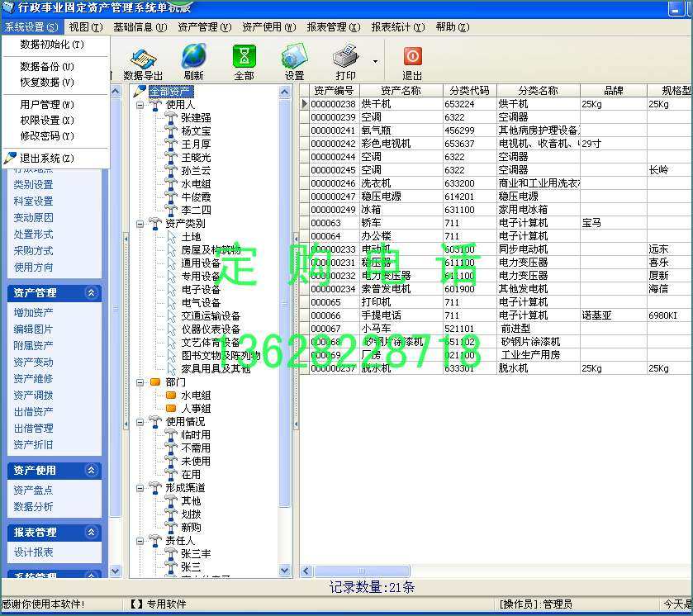Viewport: 693px width, 616px height.
Task: Open the 报表统计 menu
Action: click(398, 27)
